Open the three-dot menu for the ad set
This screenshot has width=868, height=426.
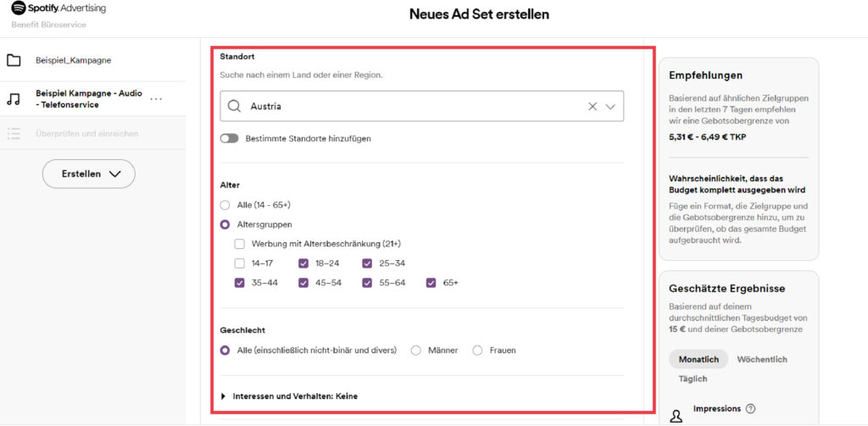pyautogui.click(x=156, y=99)
